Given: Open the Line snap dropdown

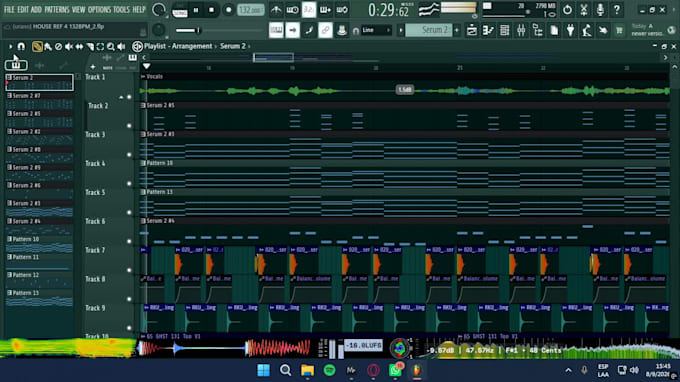Looking at the screenshot, I should [376, 30].
